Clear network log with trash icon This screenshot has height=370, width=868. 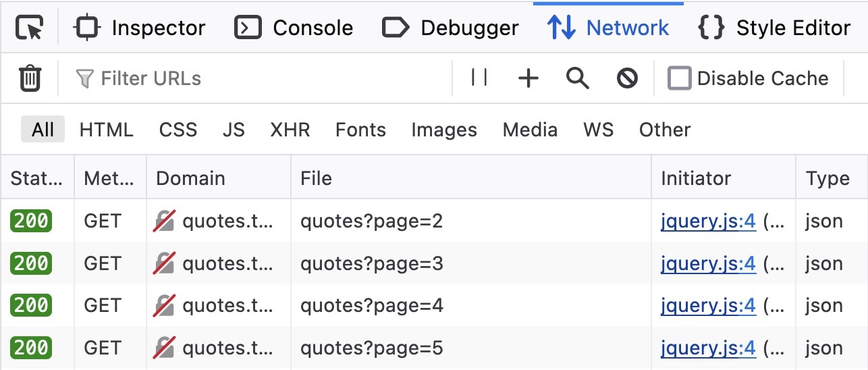point(30,78)
